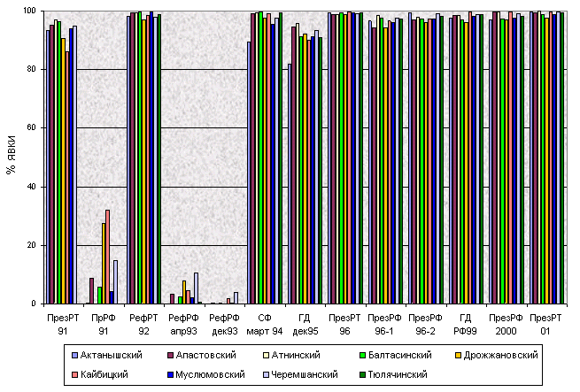Click the ПрезРФ 96-1 axis label
The image size is (580, 392).
[x=384, y=325]
